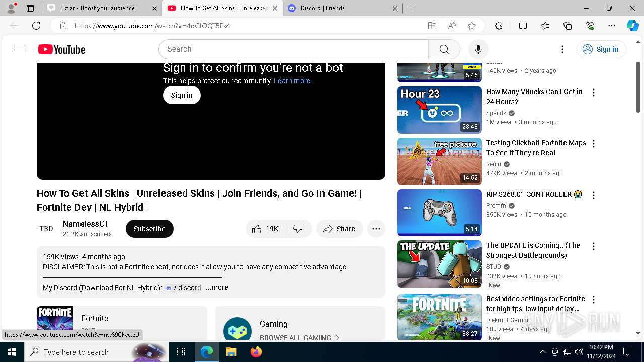Close the Discord Friends tab
Viewport: 644px width, 362px height.
point(395,8)
